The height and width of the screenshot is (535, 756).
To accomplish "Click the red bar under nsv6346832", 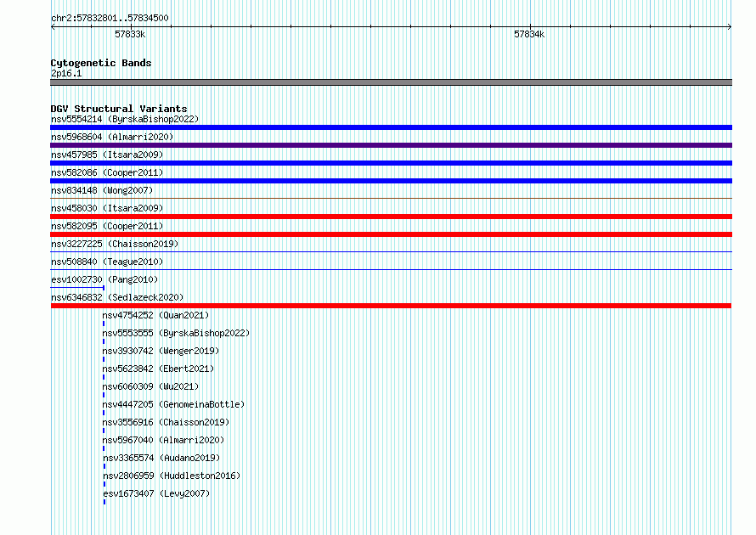I will click(x=391, y=306).
